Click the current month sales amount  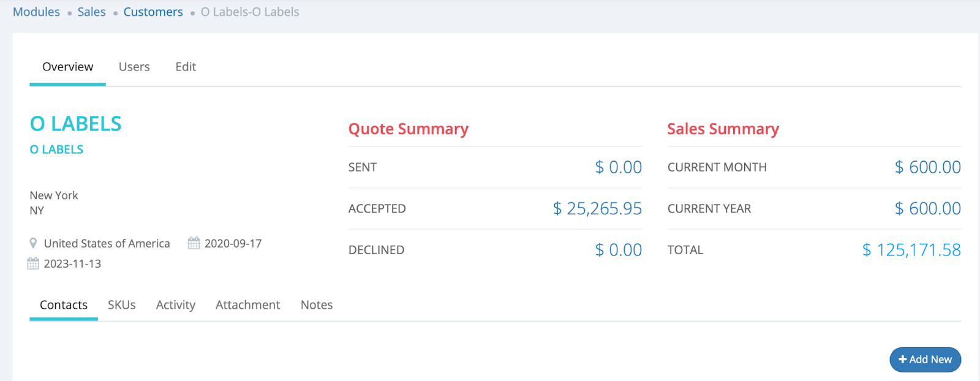927,167
